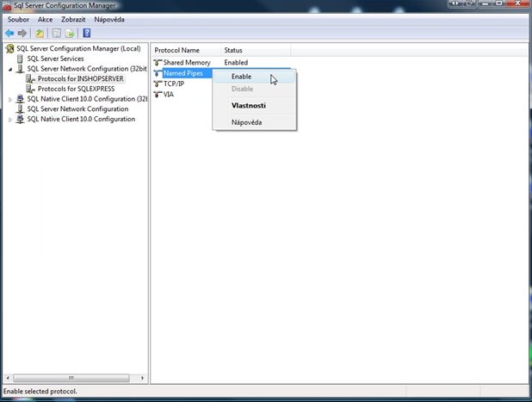Image resolution: width=532 pixels, height=402 pixels.
Task: Collapse SQL Server Network Configuration (32bit) node
Action: [10, 69]
